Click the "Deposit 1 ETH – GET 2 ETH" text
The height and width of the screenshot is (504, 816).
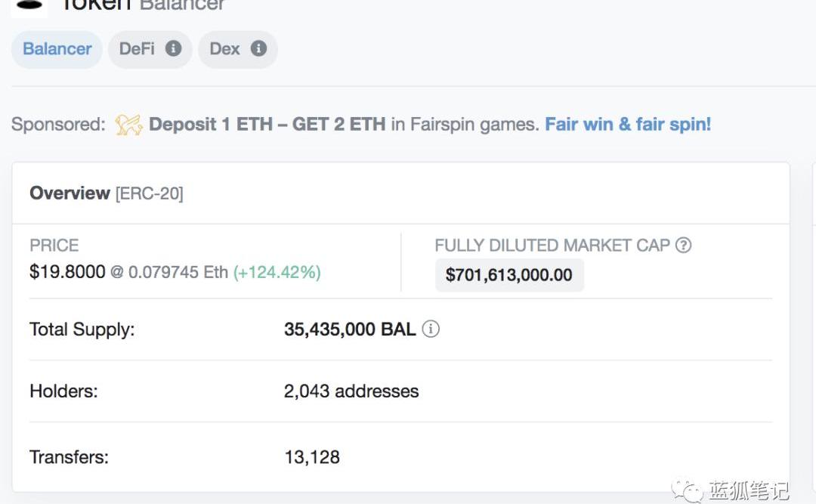[x=267, y=124]
